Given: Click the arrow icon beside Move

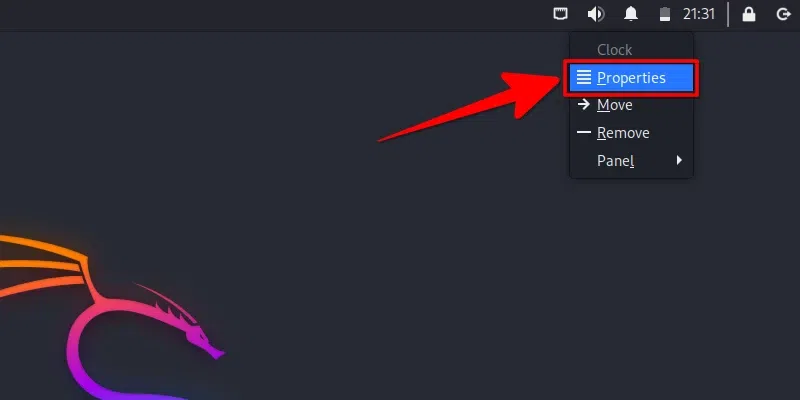Looking at the screenshot, I should pos(584,105).
